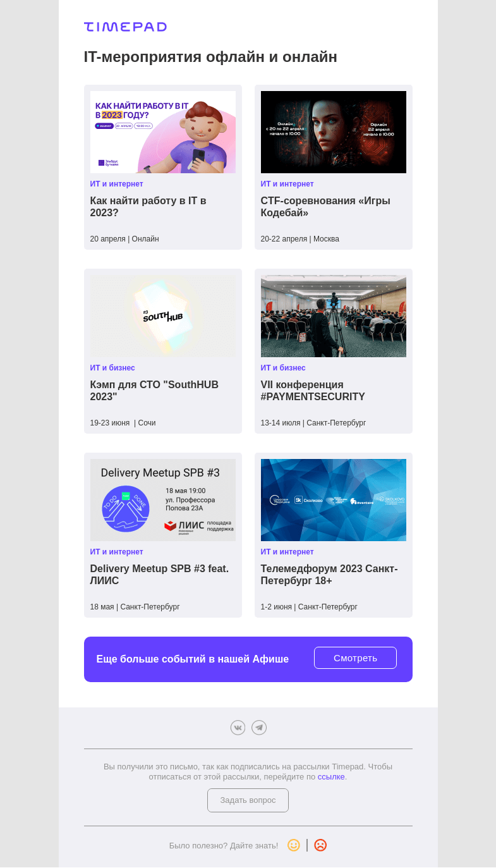Viewport: 496px width, 868px height.
Task: Click the 'ИТ и интернет' tag above 'Как найти работу'
Action: pyautogui.click(x=117, y=184)
